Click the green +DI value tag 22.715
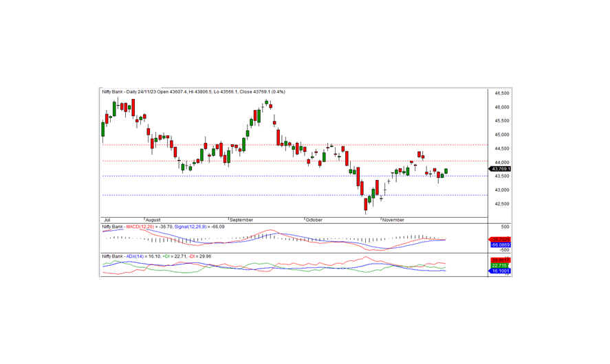Image resolution: width=610 pixels, height=364 pixels. [500, 266]
